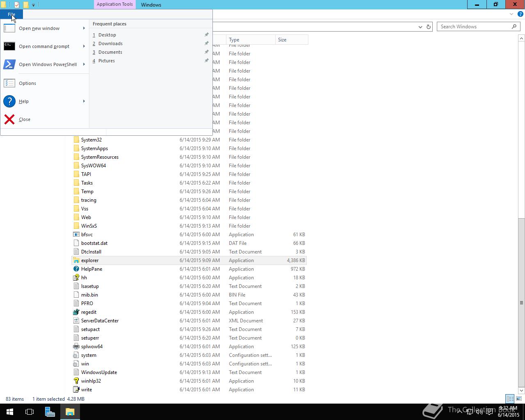This screenshot has height=420, width=525.
Task: Toggle the pin next to Desktop
Action: click(207, 35)
